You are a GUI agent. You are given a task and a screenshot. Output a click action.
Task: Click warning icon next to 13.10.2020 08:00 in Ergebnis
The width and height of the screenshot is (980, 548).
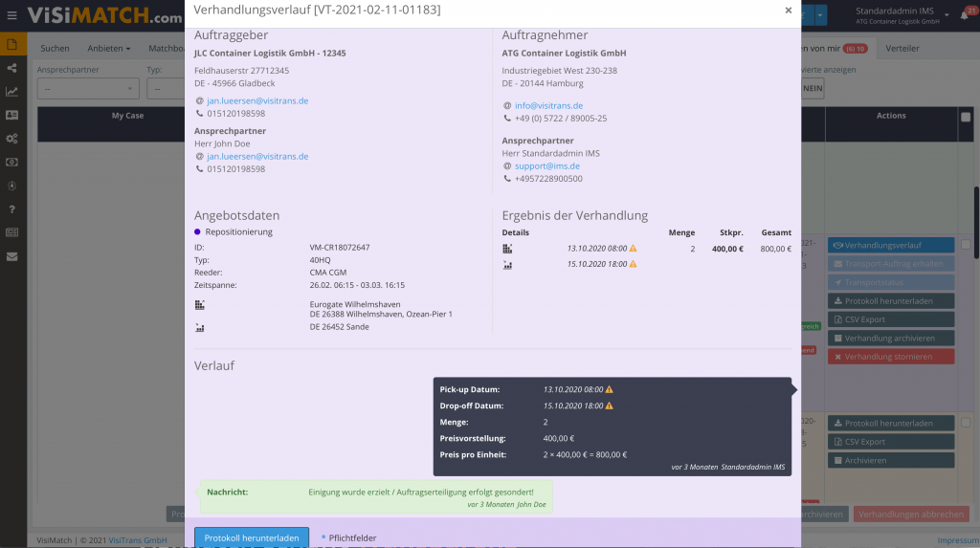tap(634, 248)
